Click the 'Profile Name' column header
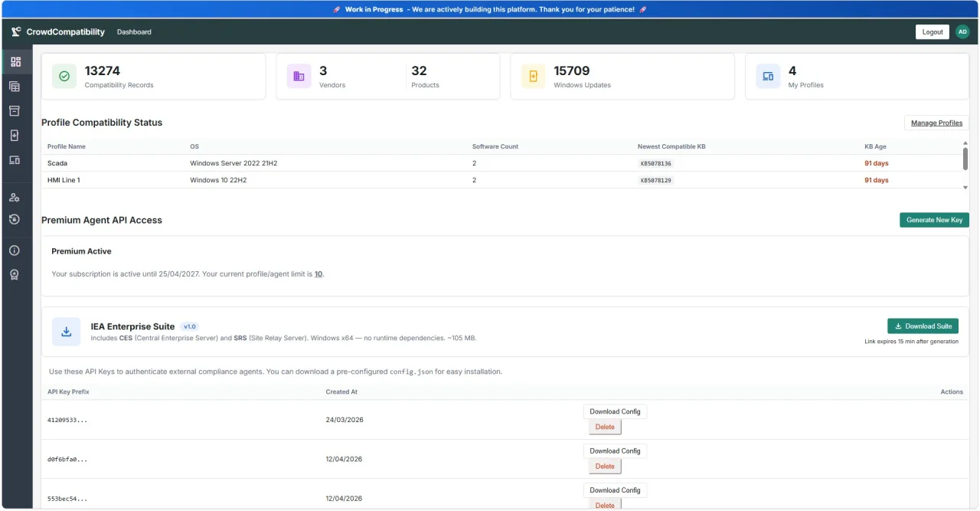 click(x=67, y=146)
